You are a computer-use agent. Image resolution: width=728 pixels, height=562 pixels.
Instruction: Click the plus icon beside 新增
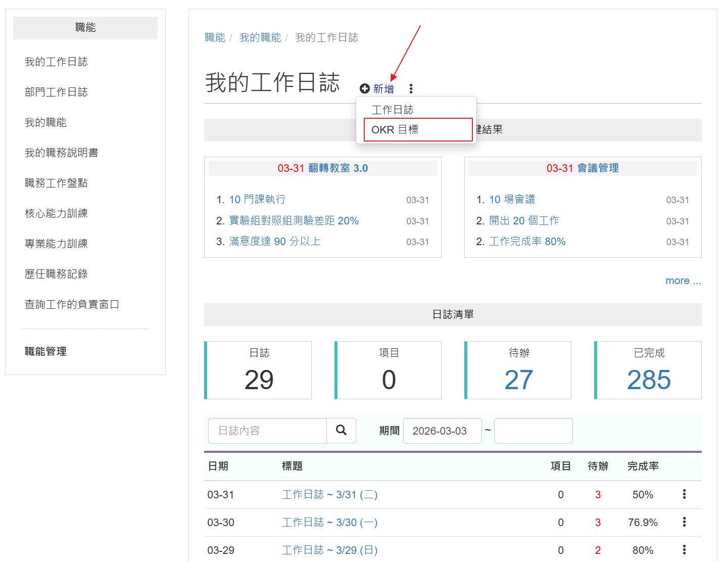pos(365,89)
